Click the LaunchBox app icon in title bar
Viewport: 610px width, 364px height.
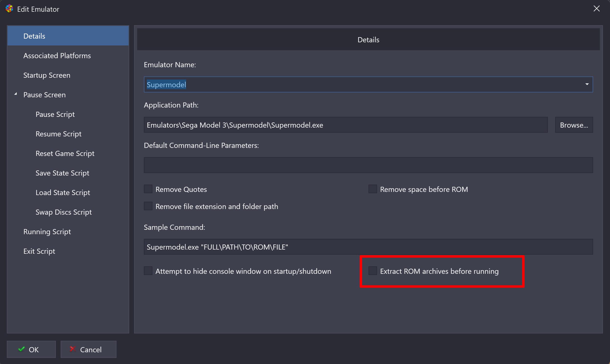[9, 9]
